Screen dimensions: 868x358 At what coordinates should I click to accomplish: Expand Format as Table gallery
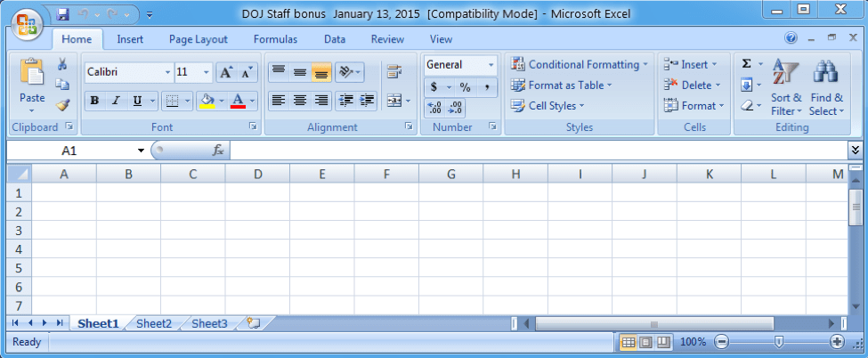562,85
